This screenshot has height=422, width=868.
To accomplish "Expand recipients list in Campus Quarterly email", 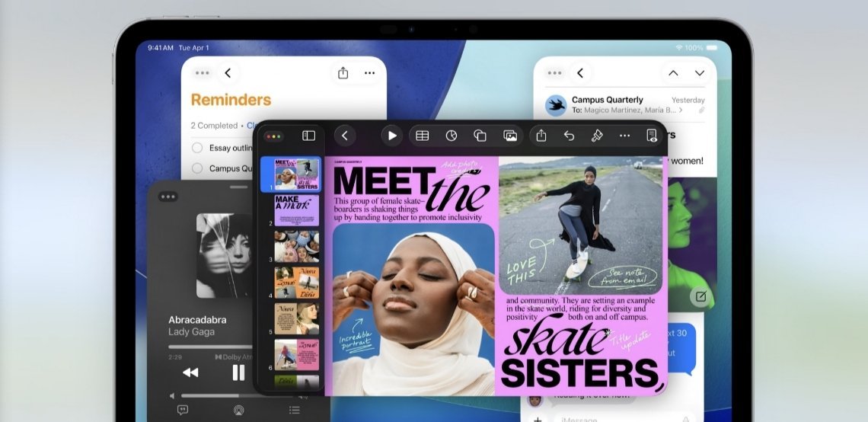I will pyautogui.click(x=681, y=110).
